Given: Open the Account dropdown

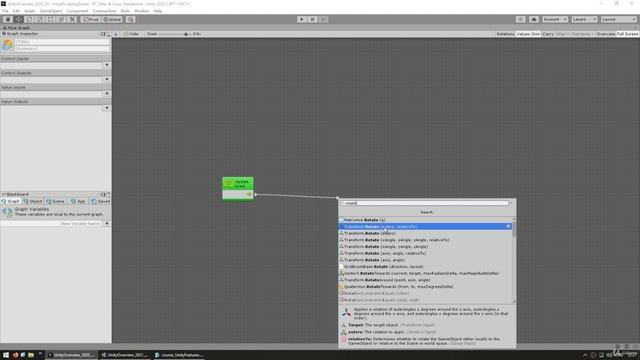Looking at the screenshot, I should [555, 19].
